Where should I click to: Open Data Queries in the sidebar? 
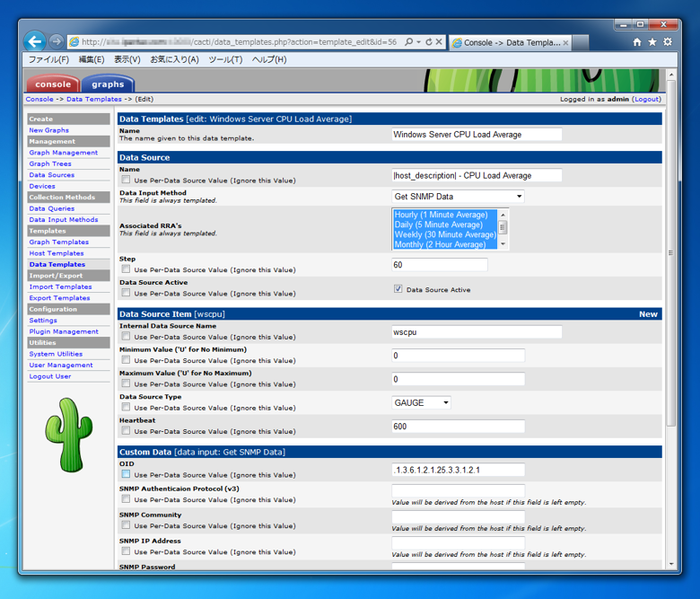[52, 208]
